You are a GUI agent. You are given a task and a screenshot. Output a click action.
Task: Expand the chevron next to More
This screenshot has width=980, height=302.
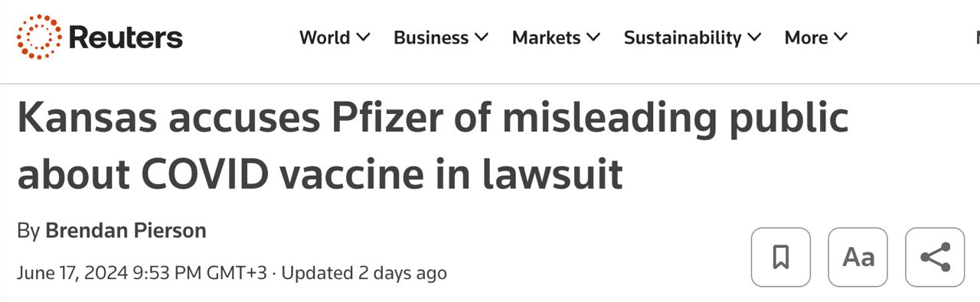tap(841, 37)
